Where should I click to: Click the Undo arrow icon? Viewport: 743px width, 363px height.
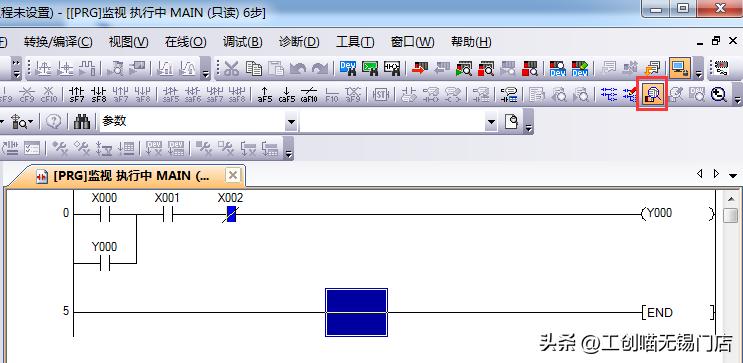[x=298, y=69]
